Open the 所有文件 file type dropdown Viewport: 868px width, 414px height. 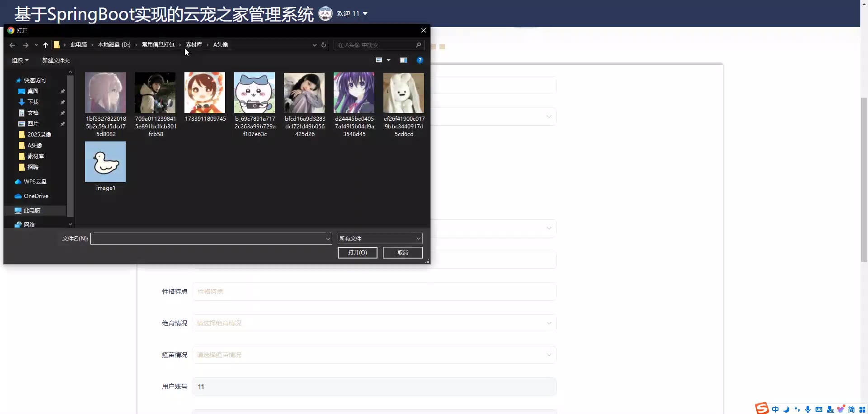coord(380,239)
